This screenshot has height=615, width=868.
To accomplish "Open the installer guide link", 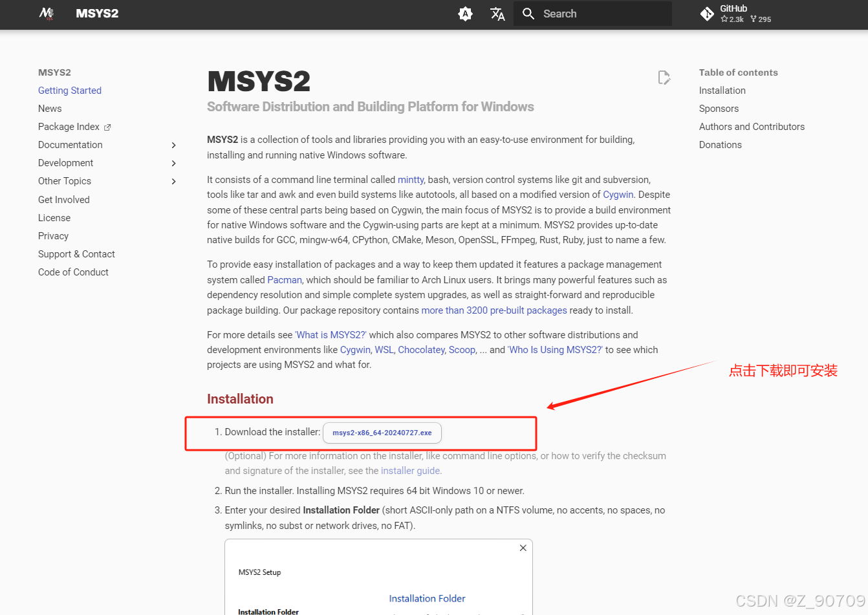I will click(410, 471).
